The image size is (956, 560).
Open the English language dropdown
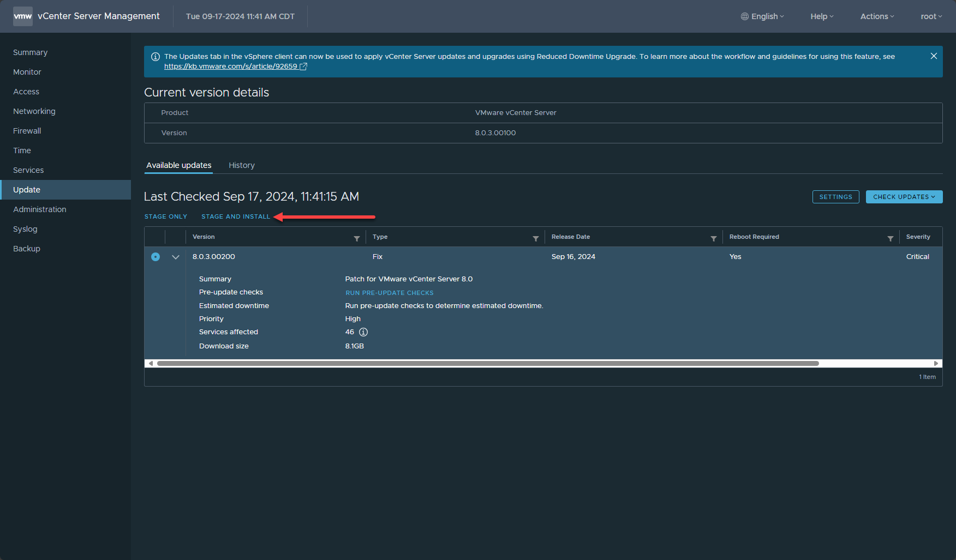(x=762, y=16)
